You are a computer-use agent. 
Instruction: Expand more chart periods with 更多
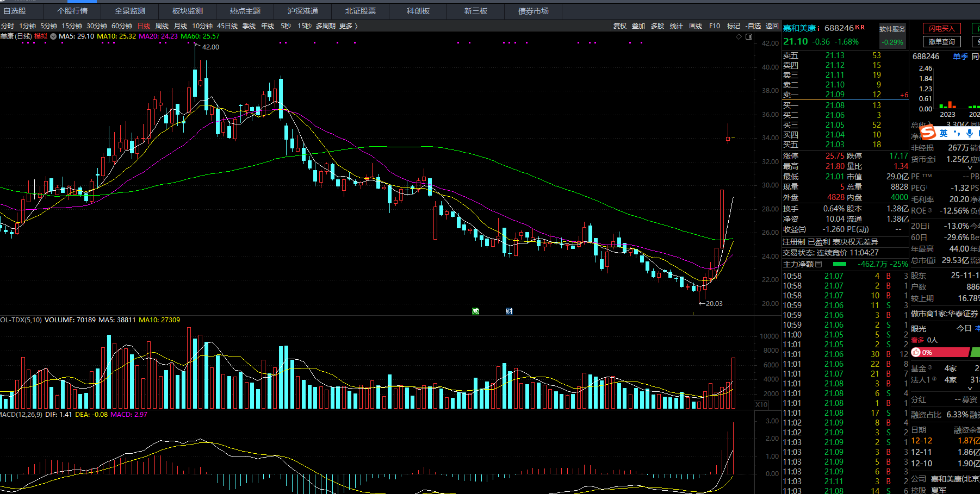click(348, 26)
